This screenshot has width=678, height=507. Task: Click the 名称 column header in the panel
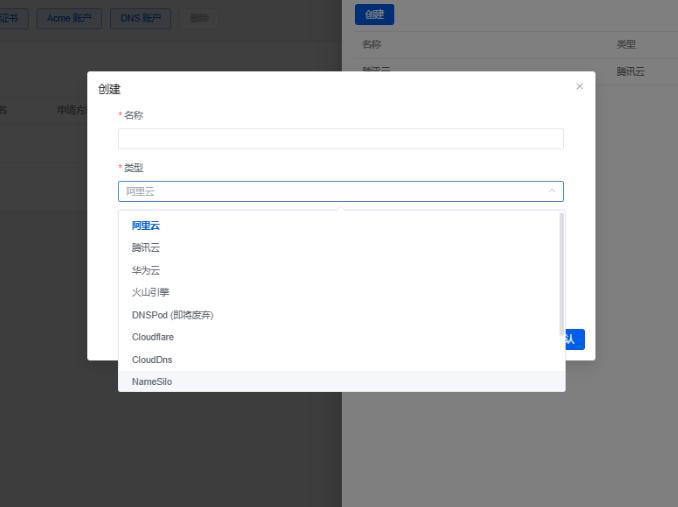click(x=372, y=45)
